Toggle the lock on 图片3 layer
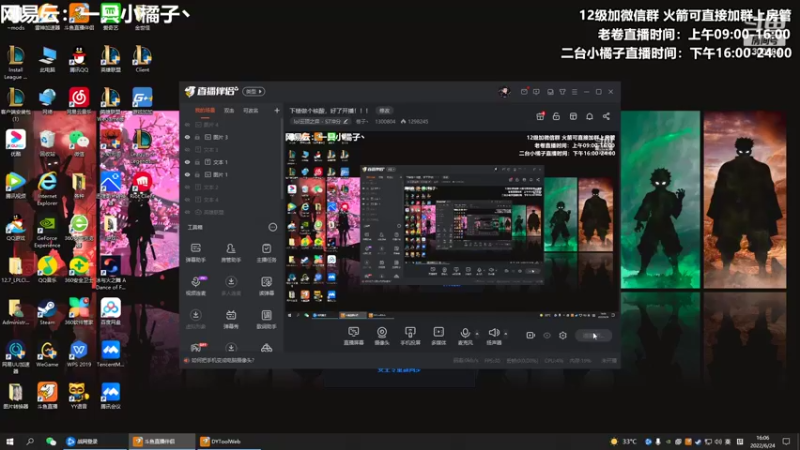This screenshot has width=800, height=450. (197, 137)
